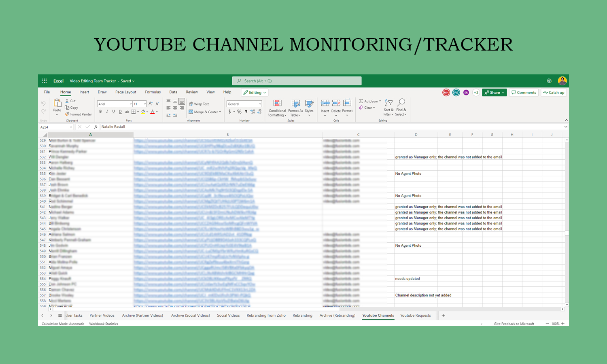Toggle strikethrough formatting
This screenshot has width=607, height=364.
(x=127, y=112)
